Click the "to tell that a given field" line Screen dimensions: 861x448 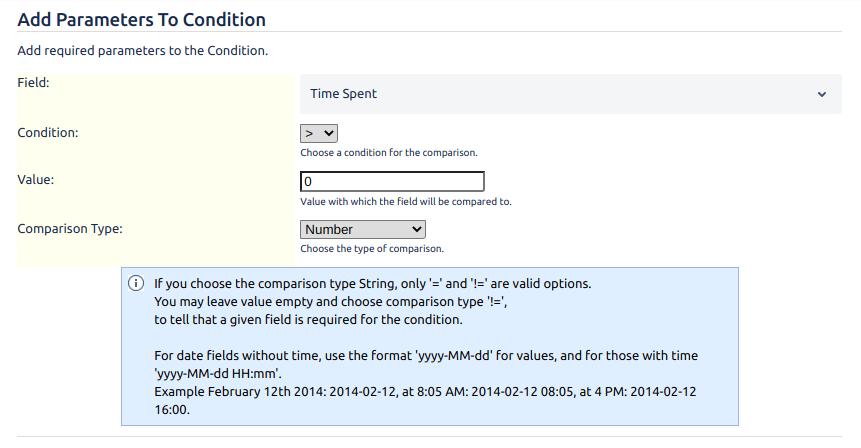click(x=308, y=319)
